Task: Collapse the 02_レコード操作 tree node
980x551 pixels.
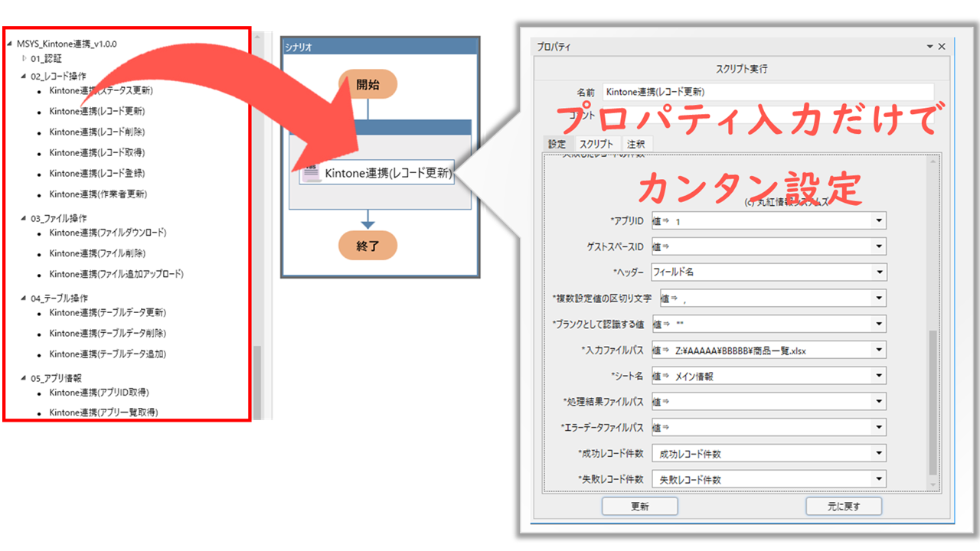Action: point(24,77)
